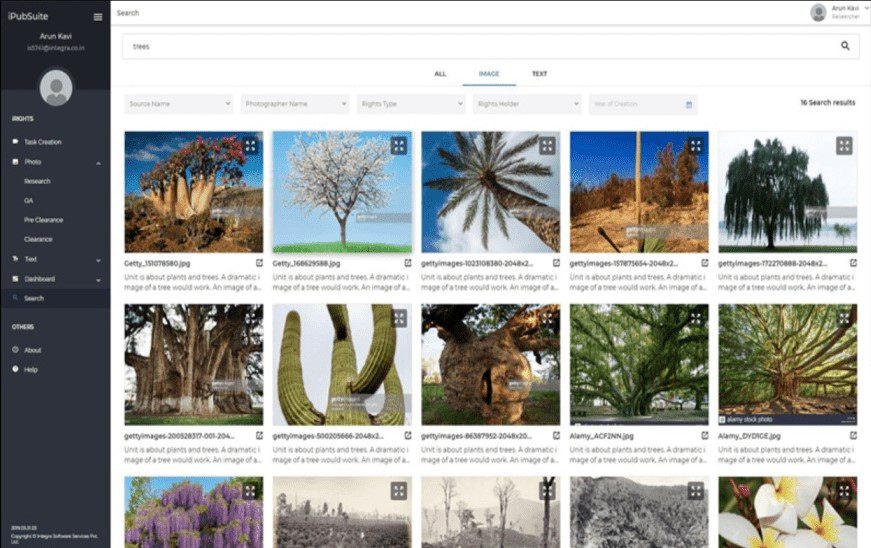Expand fullscreen icon on Getty_168629588.jpg thumbnail
The height and width of the screenshot is (548, 871).
click(x=399, y=146)
